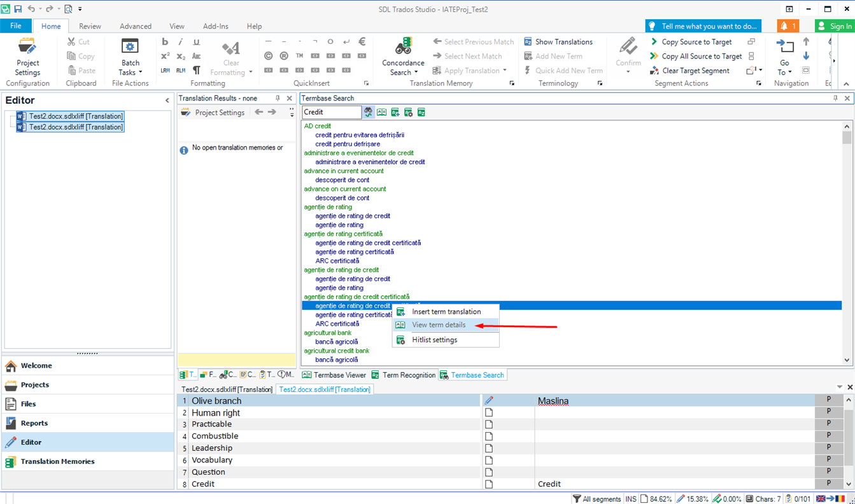Click Show Translations in Terminology group
The height and width of the screenshot is (504, 855).
click(x=558, y=42)
